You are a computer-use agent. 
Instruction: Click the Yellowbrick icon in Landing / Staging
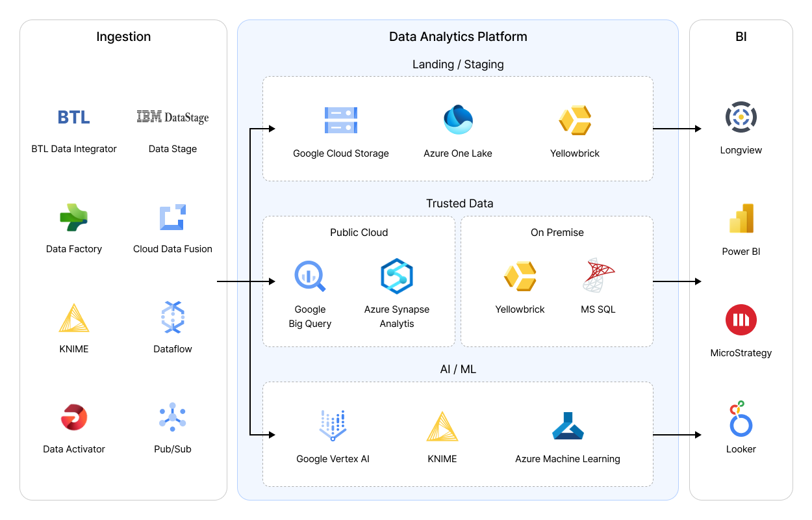click(575, 120)
